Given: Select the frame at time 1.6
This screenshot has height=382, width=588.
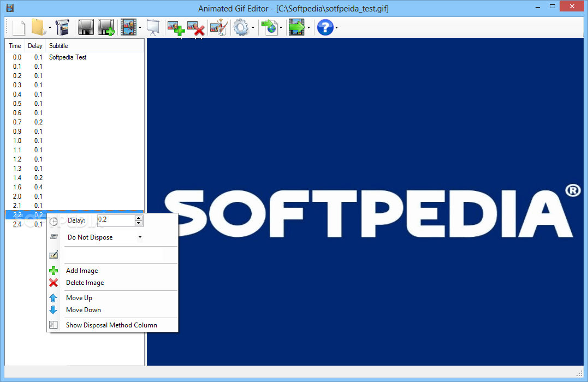Looking at the screenshot, I should click(x=75, y=187).
